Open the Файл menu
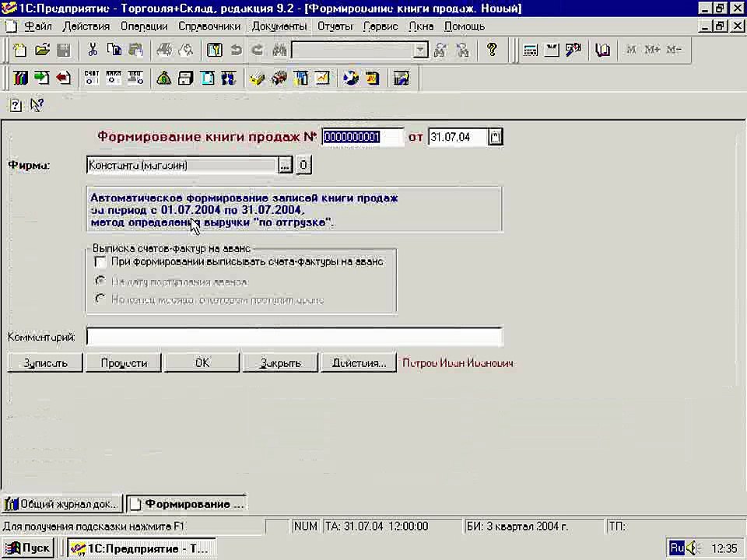Image resolution: width=747 pixels, height=560 pixels. click(x=37, y=26)
